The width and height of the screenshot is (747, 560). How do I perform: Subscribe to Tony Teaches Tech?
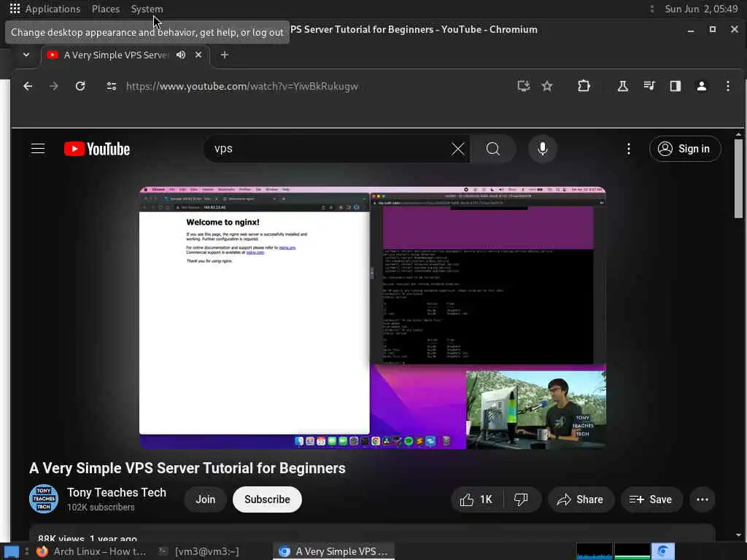[x=267, y=499]
